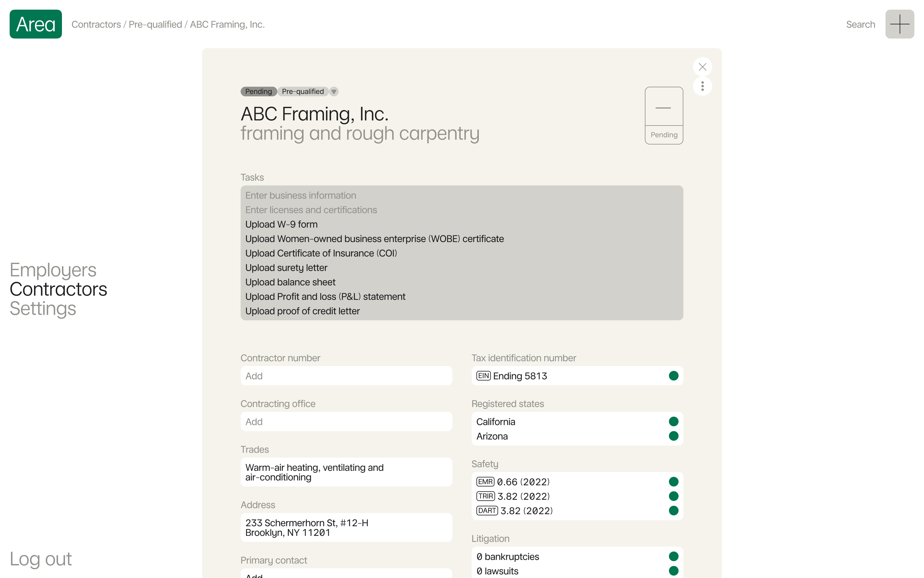Click the Pending status badge
Image resolution: width=924 pixels, height=578 pixels.
coord(258,92)
